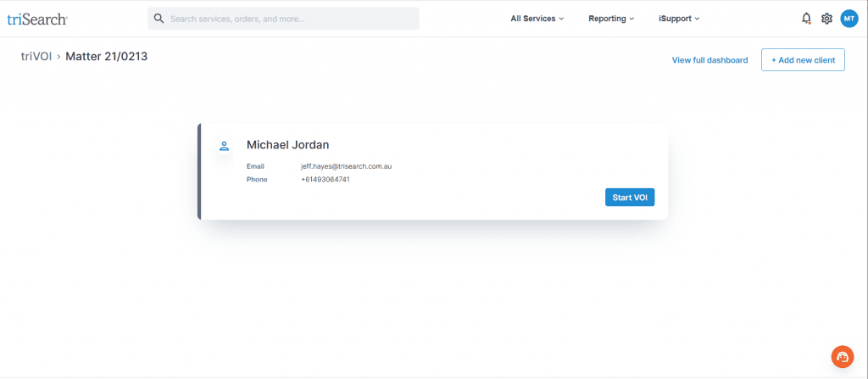The width and height of the screenshot is (868, 379).
Task: Click the triSearch logo
Action: (x=37, y=19)
